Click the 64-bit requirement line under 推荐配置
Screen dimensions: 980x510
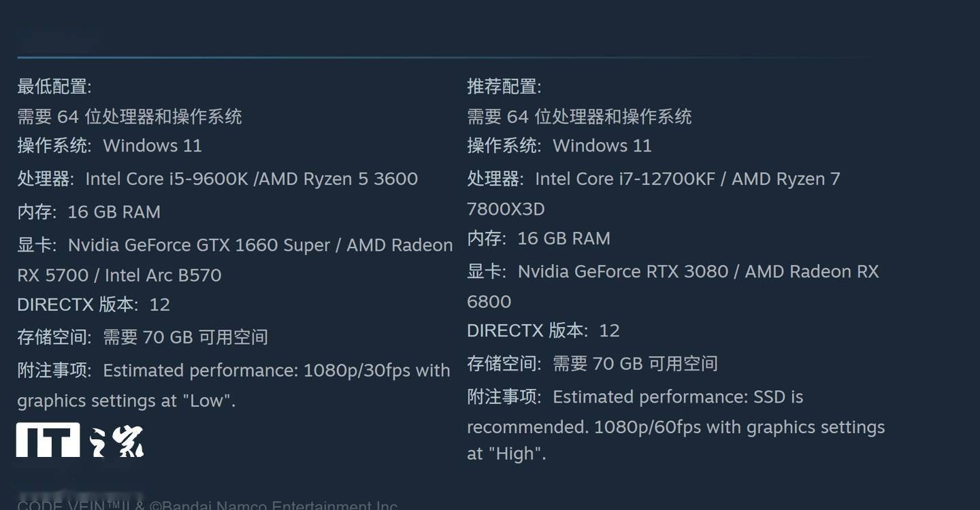coord(579,116)
